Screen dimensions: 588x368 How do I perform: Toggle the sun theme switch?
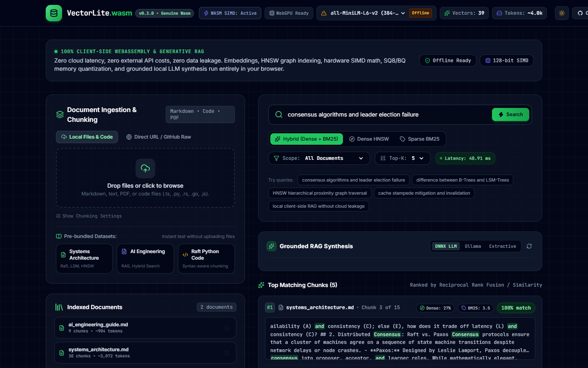point(562,13)
